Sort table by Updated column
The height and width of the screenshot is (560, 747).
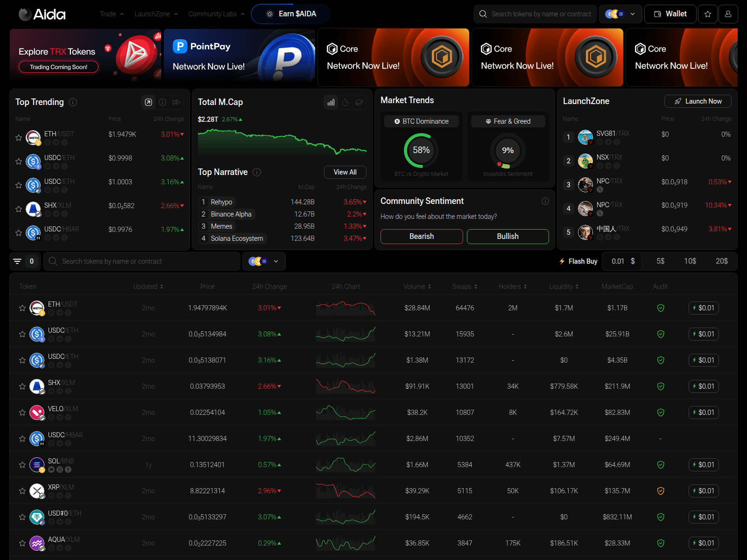pyautogui.click(x=148, y=287)
